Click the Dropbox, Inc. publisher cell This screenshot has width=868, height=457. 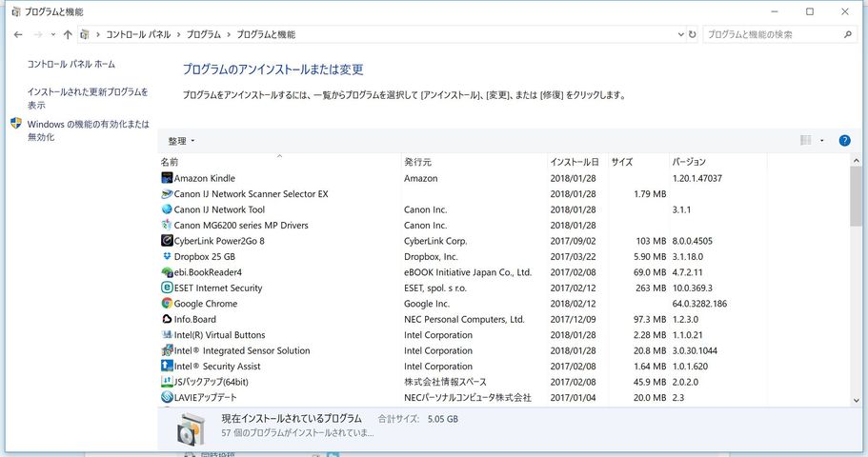click(431, 257)
